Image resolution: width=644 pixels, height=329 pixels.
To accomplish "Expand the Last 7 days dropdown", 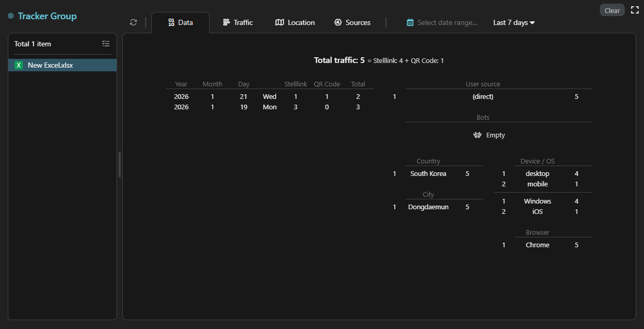I will 514,22.
